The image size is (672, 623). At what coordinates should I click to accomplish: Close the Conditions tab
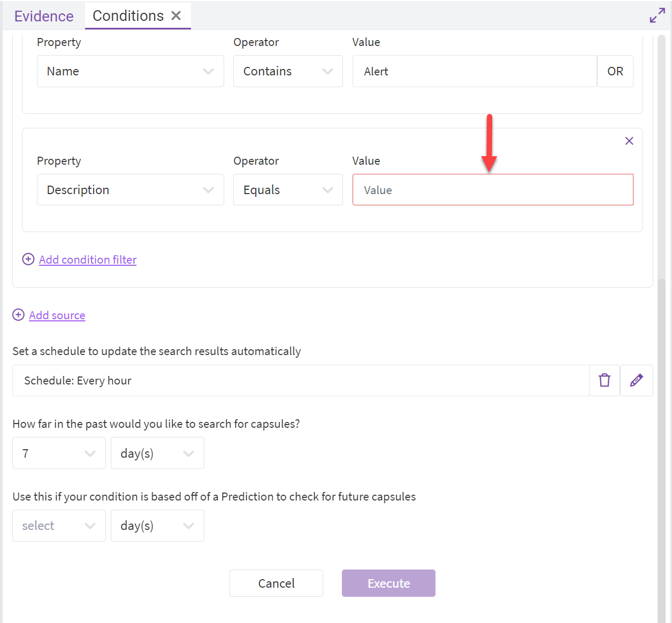(176, 16)
